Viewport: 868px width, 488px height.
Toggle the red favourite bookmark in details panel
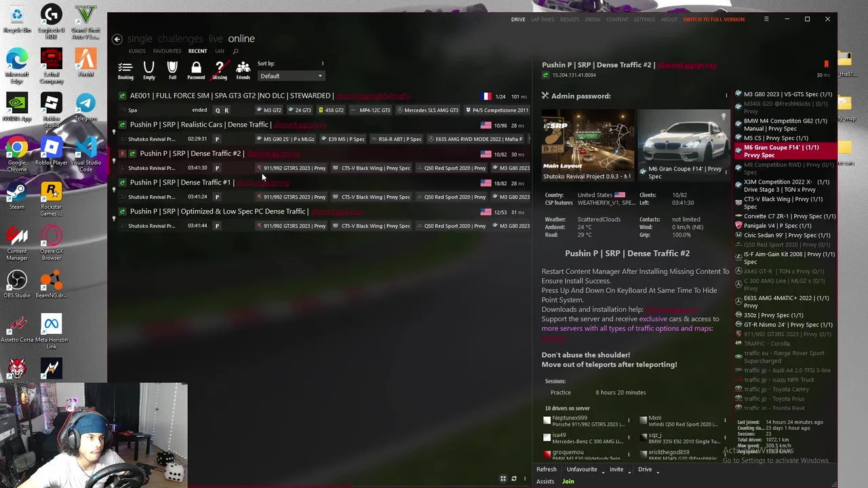click(826, 64)
